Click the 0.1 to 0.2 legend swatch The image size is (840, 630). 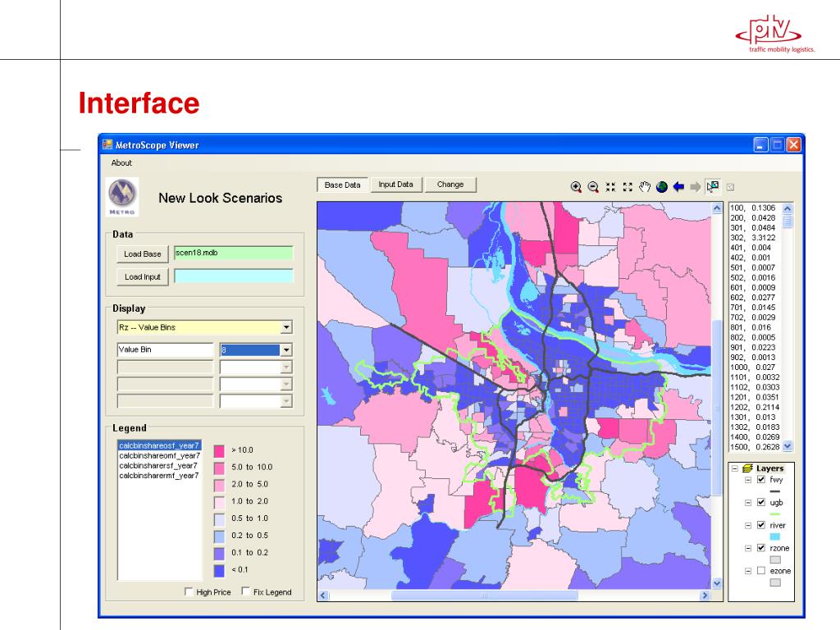219,554
